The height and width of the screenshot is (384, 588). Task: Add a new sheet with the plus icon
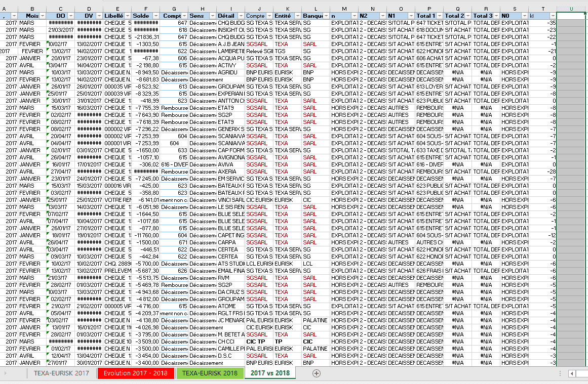point(316,373)
